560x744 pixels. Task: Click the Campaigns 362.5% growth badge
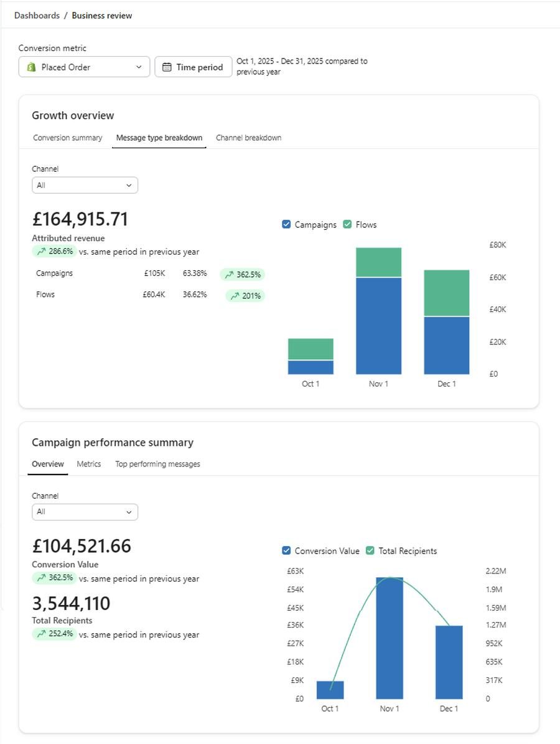point(242,275)
